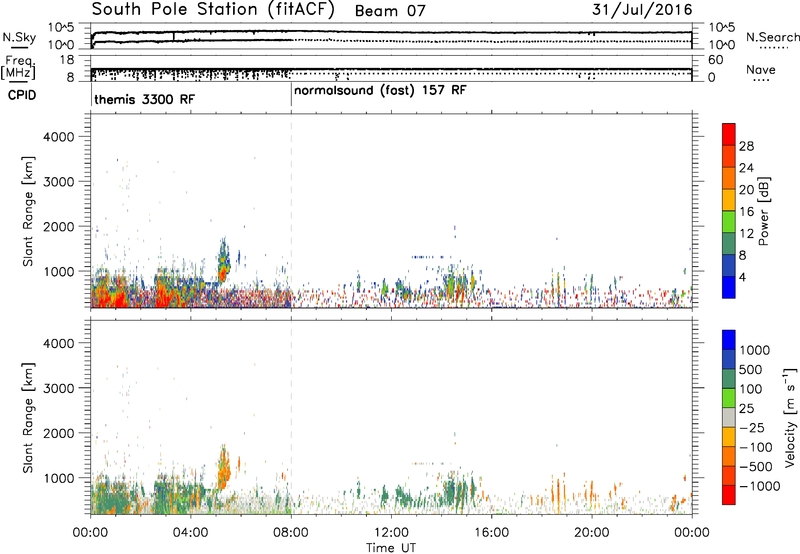
Task: Click the '16' power colorbar label
Action: [746, 212]
